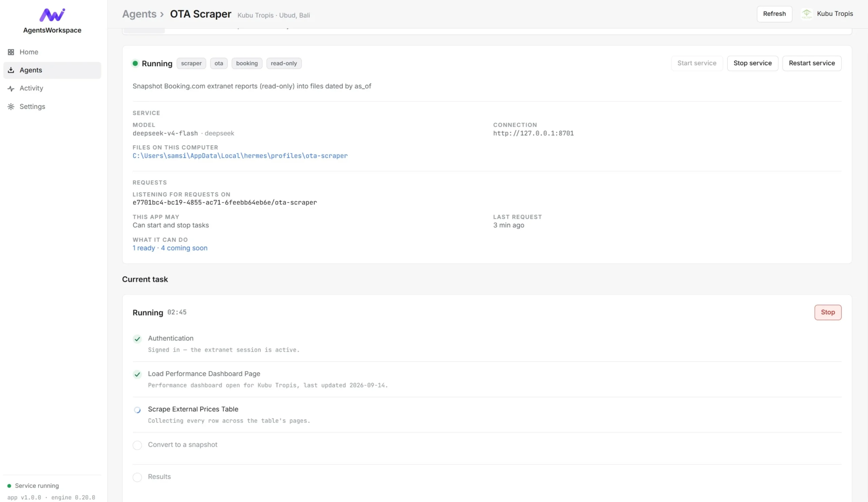Click the Authentication step checkmark icon

click(137, 339)
